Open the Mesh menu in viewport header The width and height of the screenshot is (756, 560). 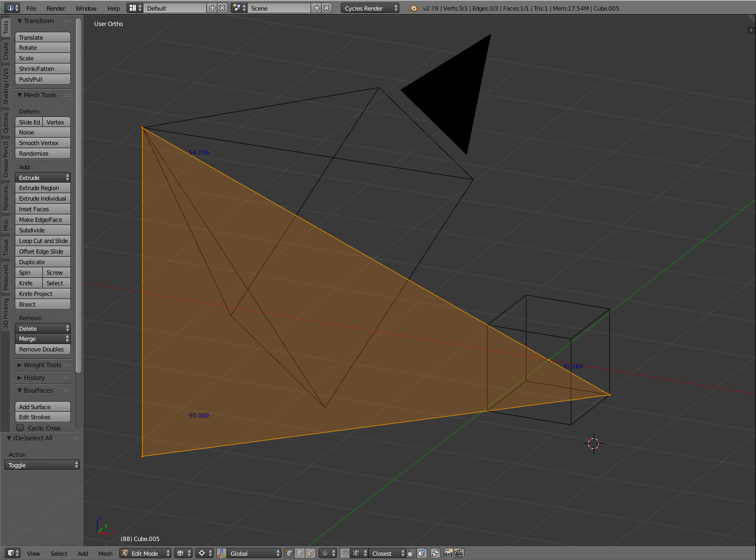[105, 554]
